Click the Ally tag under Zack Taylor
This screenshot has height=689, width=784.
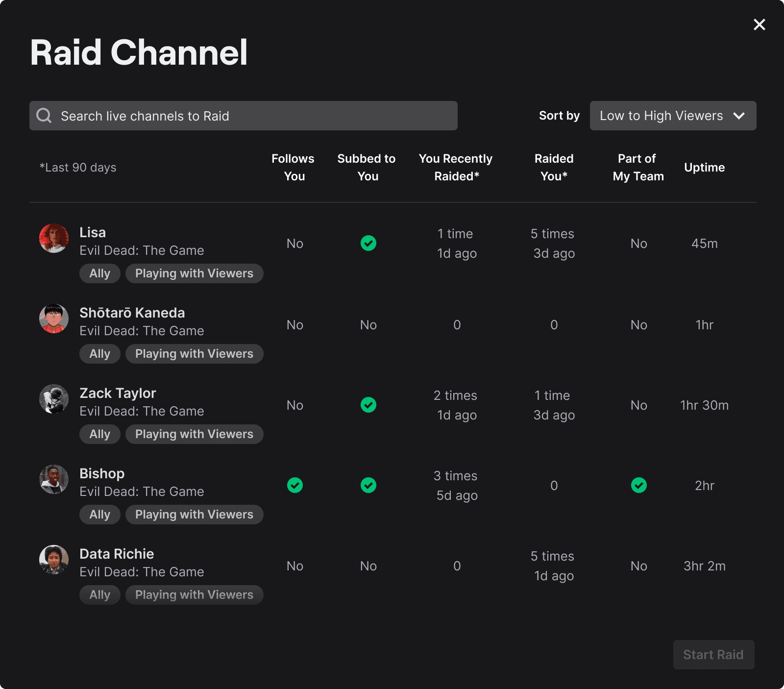tap(100, 434)
